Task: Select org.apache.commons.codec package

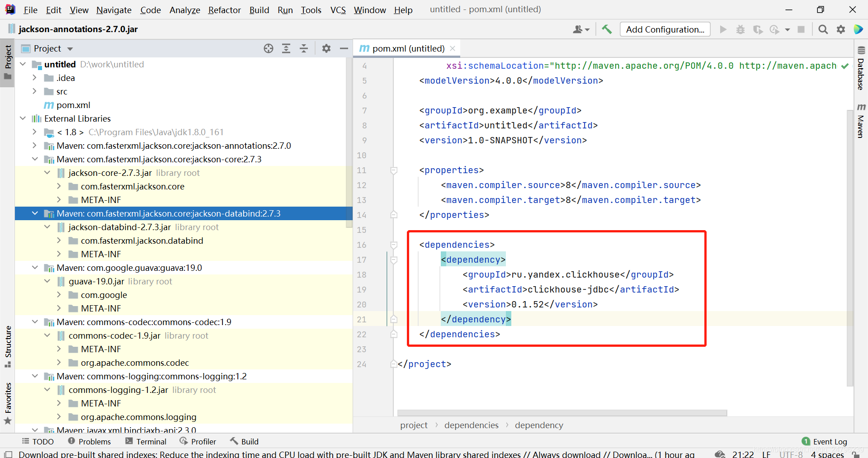Action: click(x=135, y=363)
